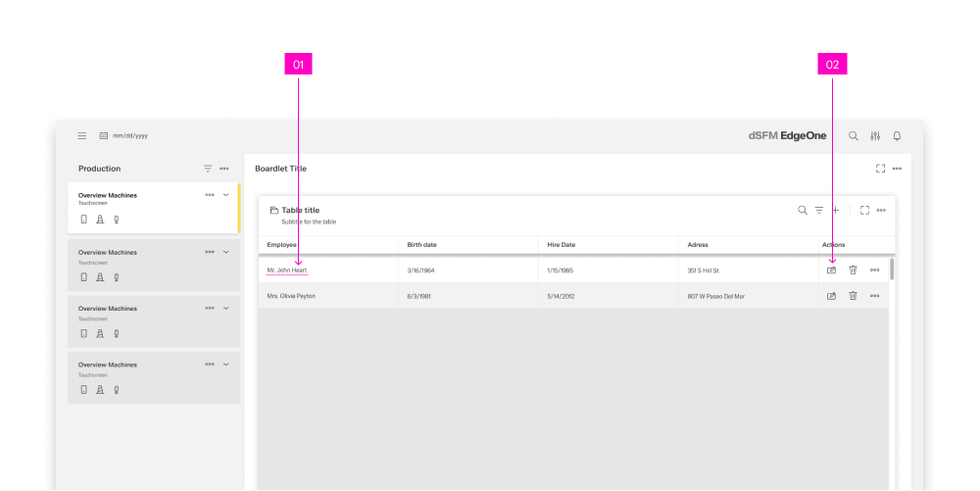Expand the last Overview Machines card chevron
Viewport: 980px width, 491px height.
coord(226,364)
